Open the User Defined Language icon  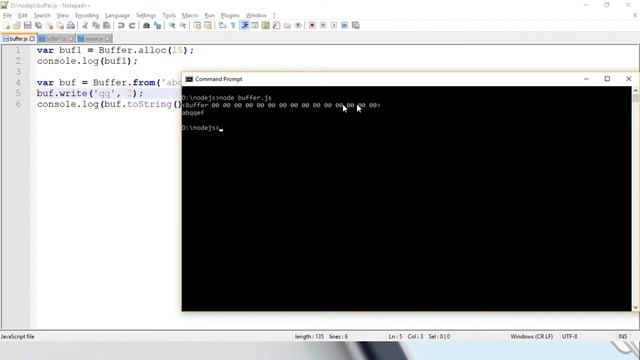[x=255, y=25]
